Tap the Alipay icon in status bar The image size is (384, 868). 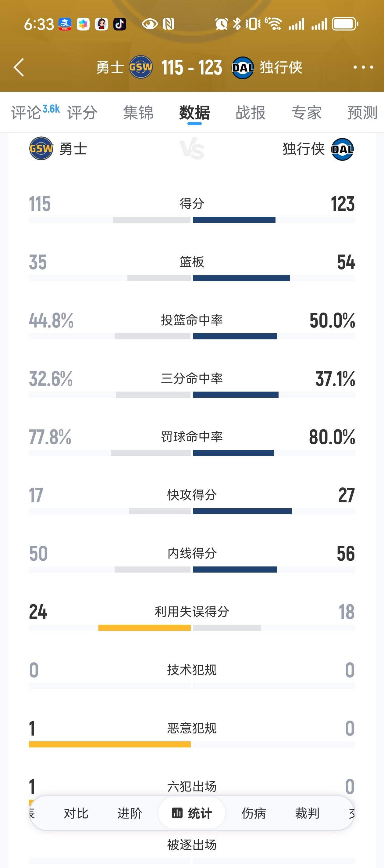(65, 24)
